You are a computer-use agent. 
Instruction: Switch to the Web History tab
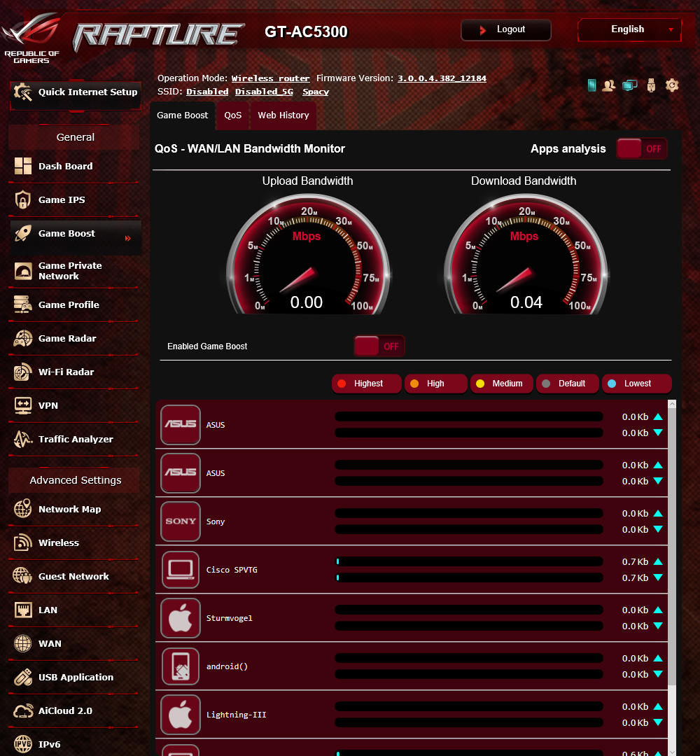click(283, 115)
